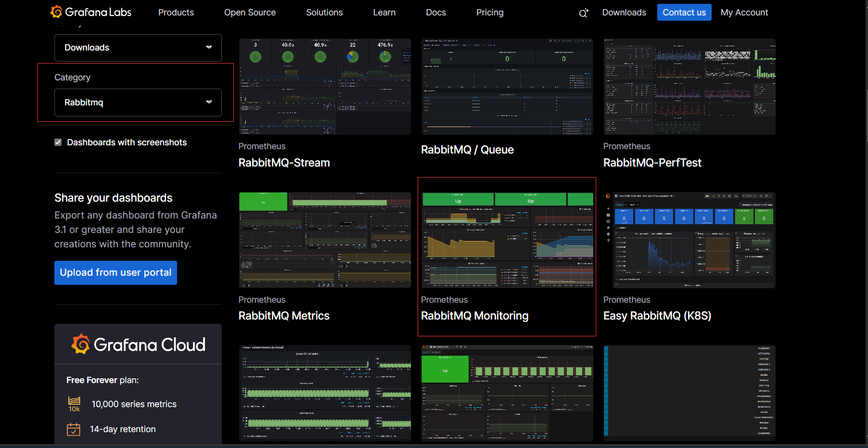Go to the Pricing page
Viewport: 868px width, 448px height.
coord(490,13)
